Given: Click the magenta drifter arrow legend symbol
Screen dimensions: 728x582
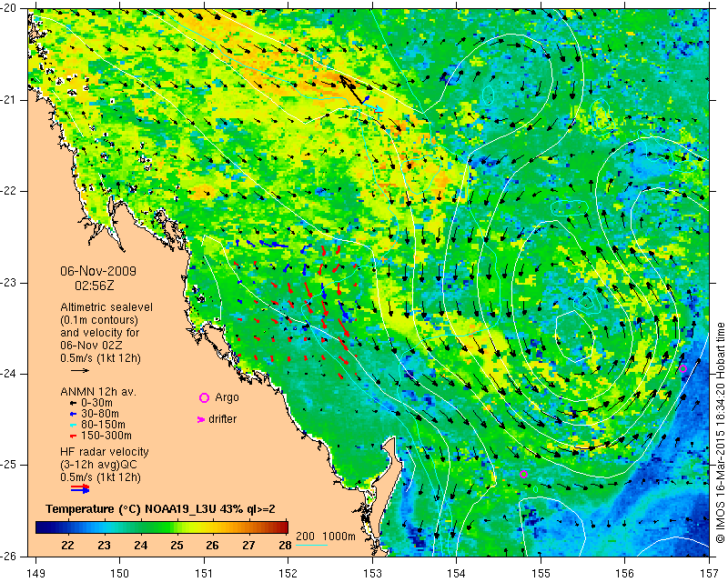Looking at the screenshot, I should (x=201, y=419).
